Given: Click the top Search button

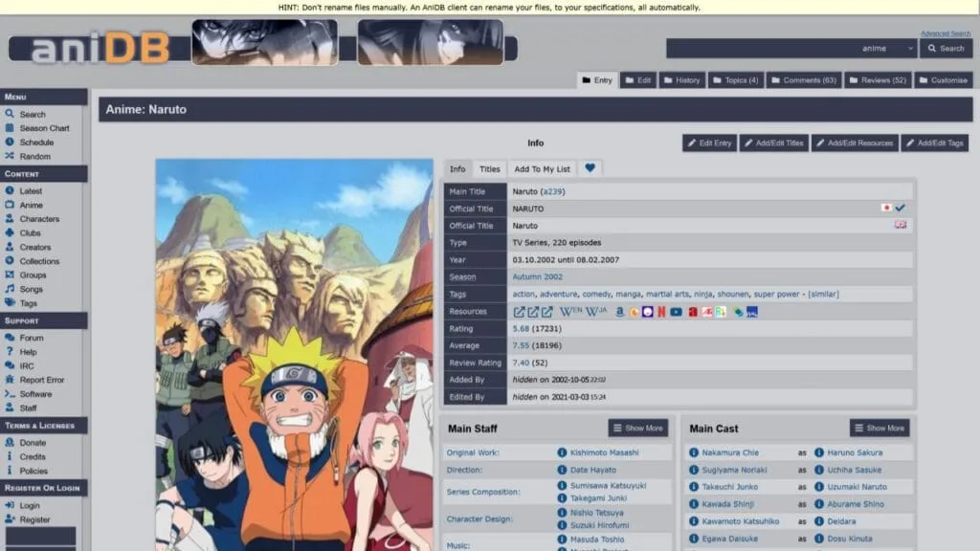Looking at the screenshot, I should [946, 48].
